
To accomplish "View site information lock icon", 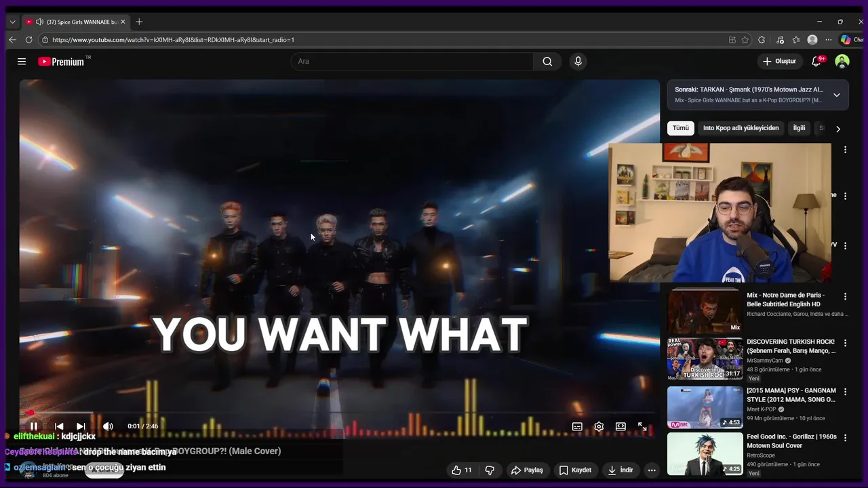I will (45, 40).
